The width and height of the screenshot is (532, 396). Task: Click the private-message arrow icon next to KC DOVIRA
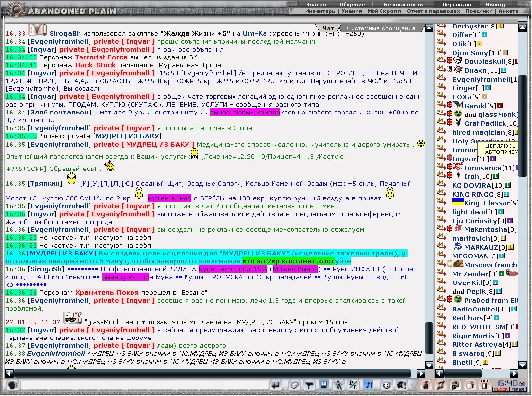tap(441, 184)
